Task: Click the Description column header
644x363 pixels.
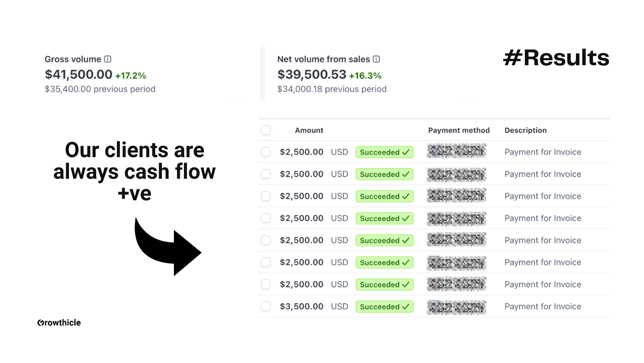Action: 525,130
